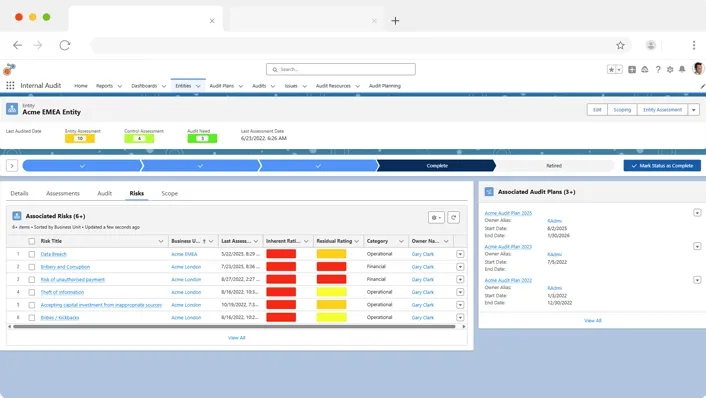This screenshot has height=398, width=706.
Task: Expand the Issues nav dropdown chevron
Action: (x=304, y=86)
